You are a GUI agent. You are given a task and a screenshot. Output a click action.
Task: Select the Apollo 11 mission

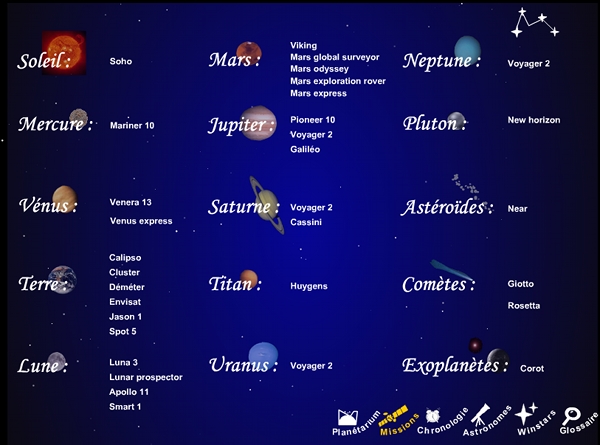129,392
